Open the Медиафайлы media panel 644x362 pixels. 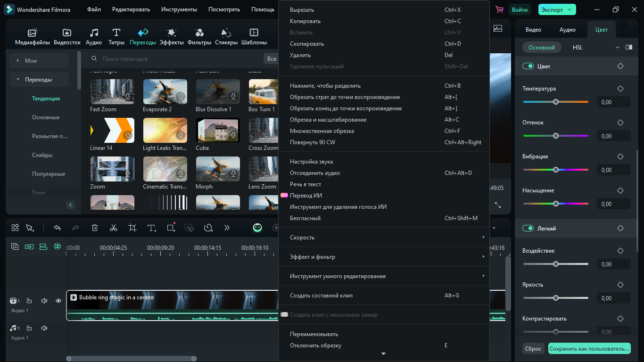tap(32, 37)
